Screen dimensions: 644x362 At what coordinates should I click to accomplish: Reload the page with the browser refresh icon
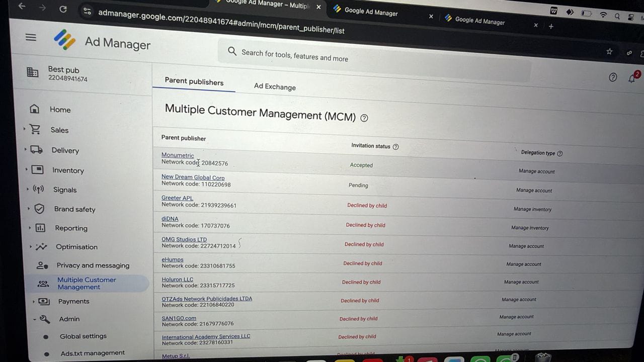63,9
